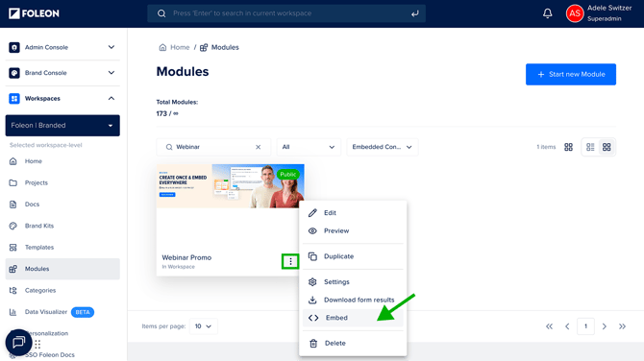Open Modules in the sidebar
This screenshot has width=644, height=361.
click(x=62, y=269)
